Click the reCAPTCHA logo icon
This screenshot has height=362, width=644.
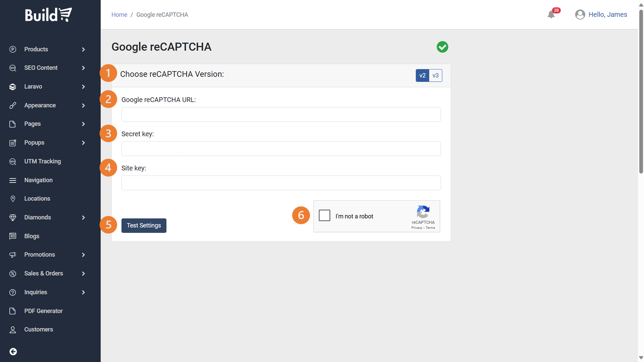[x=423, y=212]
